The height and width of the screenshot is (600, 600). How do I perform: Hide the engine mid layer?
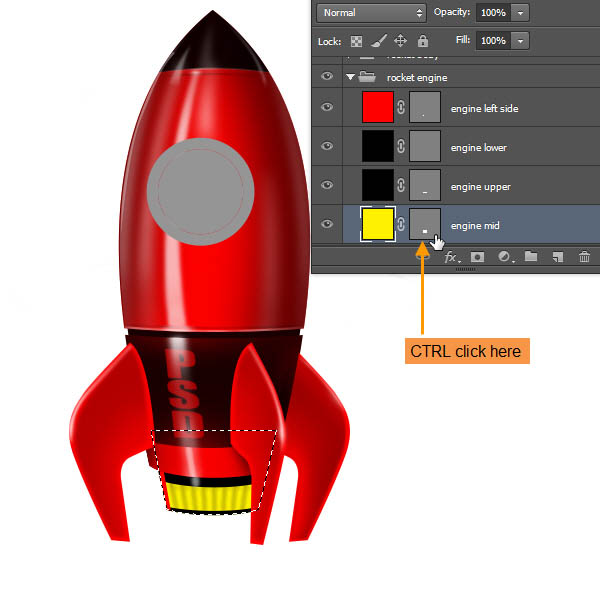click(326, 225)
